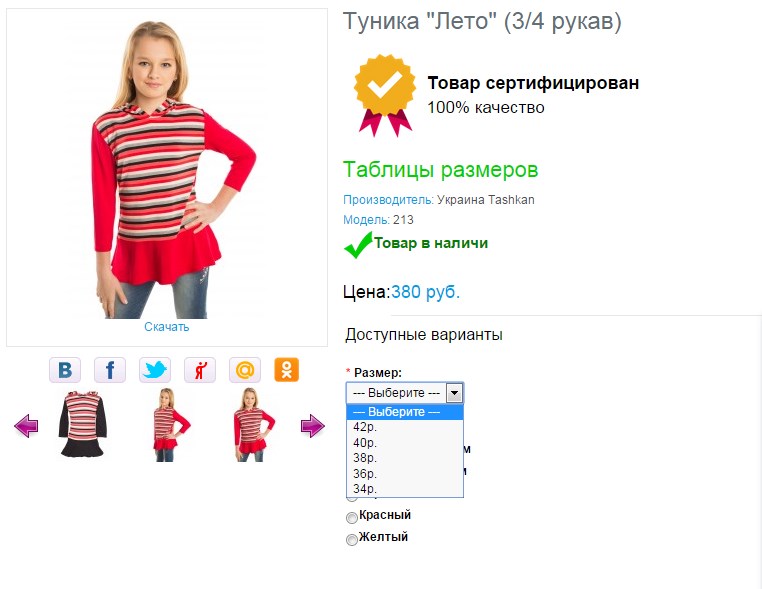
Task: Click the Скачать download link
Action: click(x=166, y=327)
